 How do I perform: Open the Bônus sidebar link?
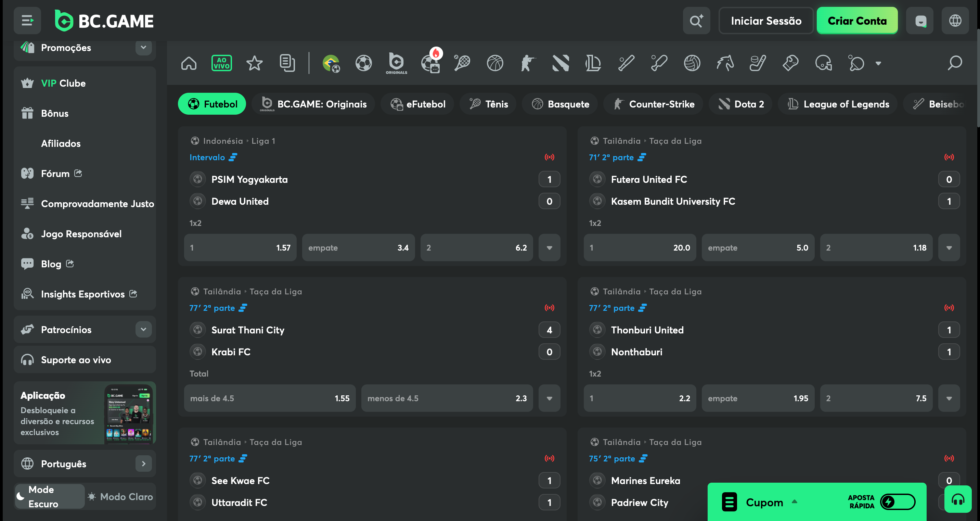(55, 113)
